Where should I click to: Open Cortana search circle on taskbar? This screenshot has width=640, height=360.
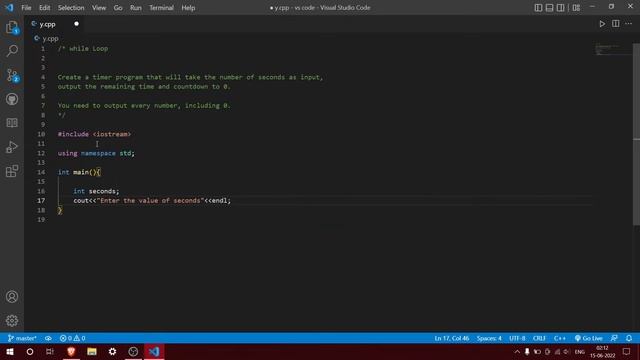coord(30,351)
